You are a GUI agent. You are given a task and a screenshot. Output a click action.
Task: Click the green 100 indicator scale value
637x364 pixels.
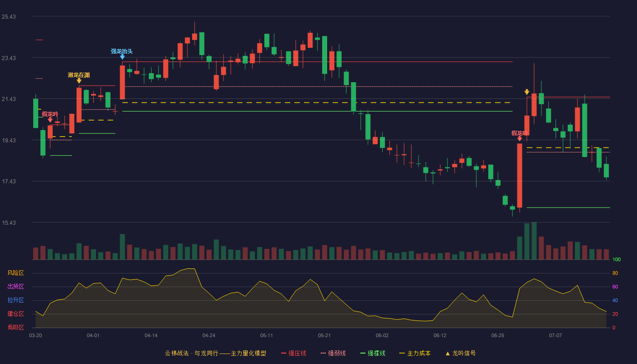pyautogui.click(x=617, y=260)
